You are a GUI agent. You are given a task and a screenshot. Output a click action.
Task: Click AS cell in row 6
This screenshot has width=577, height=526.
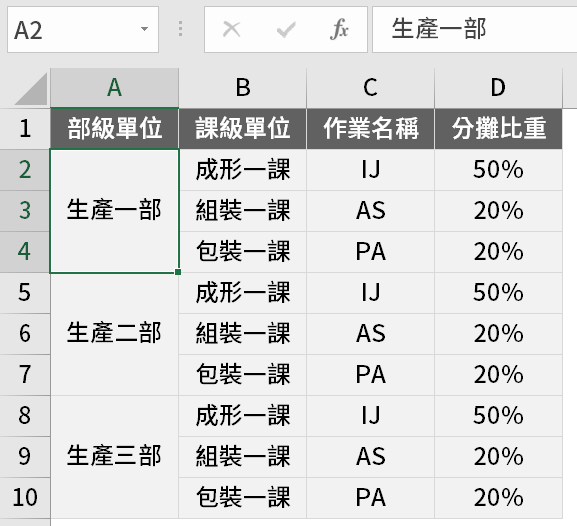[370, 334]
